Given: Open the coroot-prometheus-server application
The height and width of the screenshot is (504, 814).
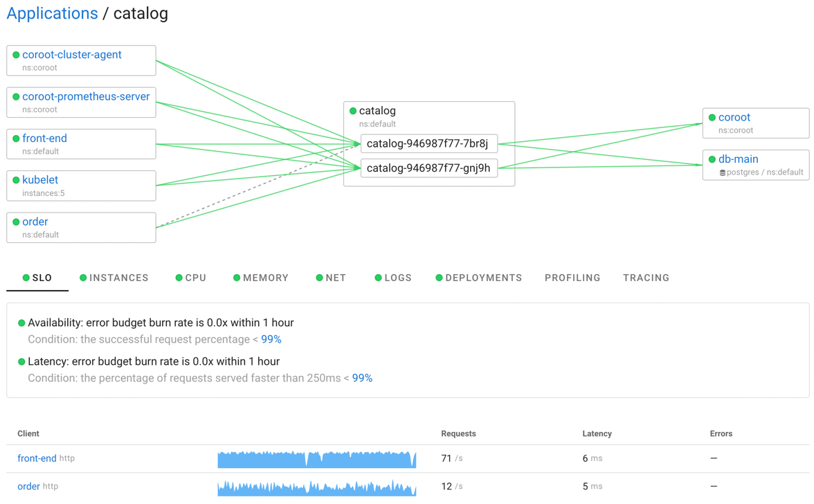Looking at the screenshot, I should pos(86,97).
